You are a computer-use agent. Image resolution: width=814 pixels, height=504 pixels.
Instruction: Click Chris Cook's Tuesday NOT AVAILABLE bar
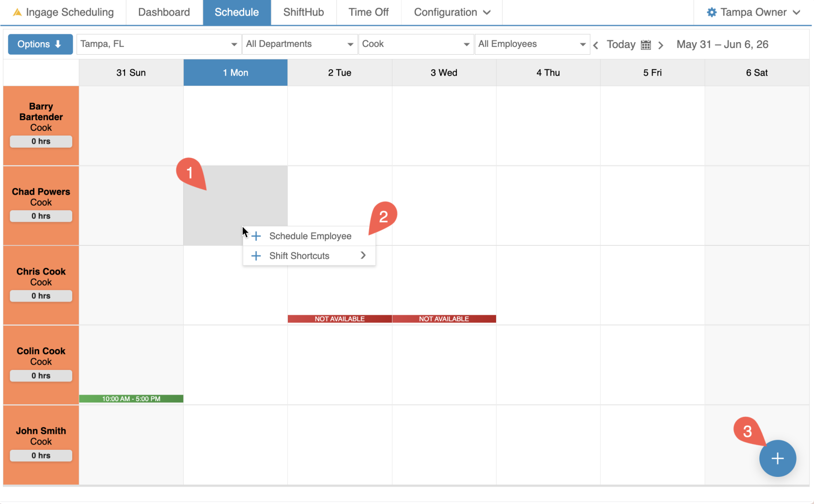coord(340,319)
